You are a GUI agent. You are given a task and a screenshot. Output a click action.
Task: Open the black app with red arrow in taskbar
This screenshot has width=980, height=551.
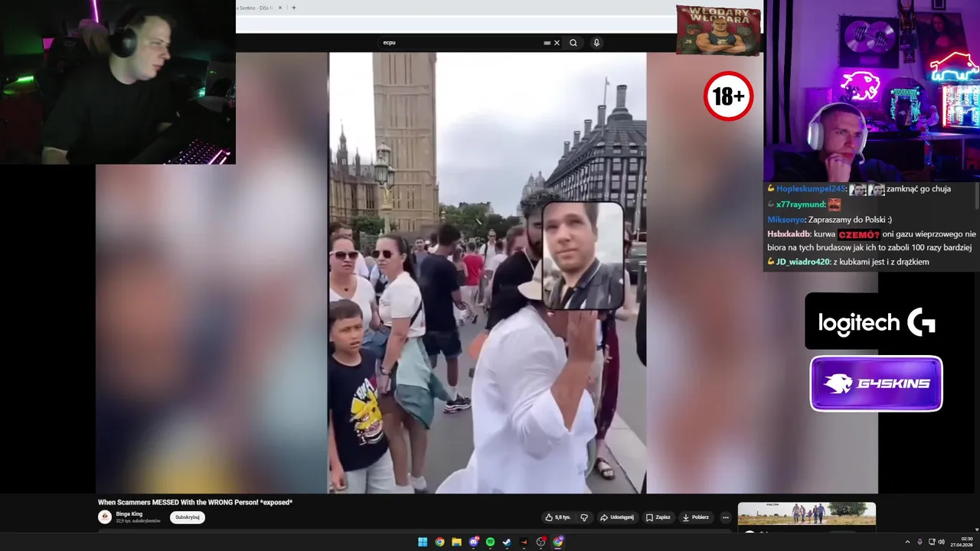coord(524,542)
